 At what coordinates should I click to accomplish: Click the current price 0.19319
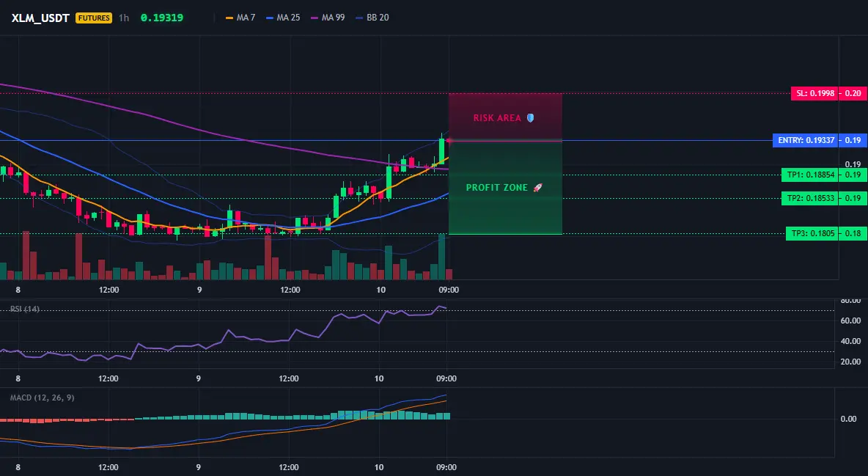coord(161,18)
